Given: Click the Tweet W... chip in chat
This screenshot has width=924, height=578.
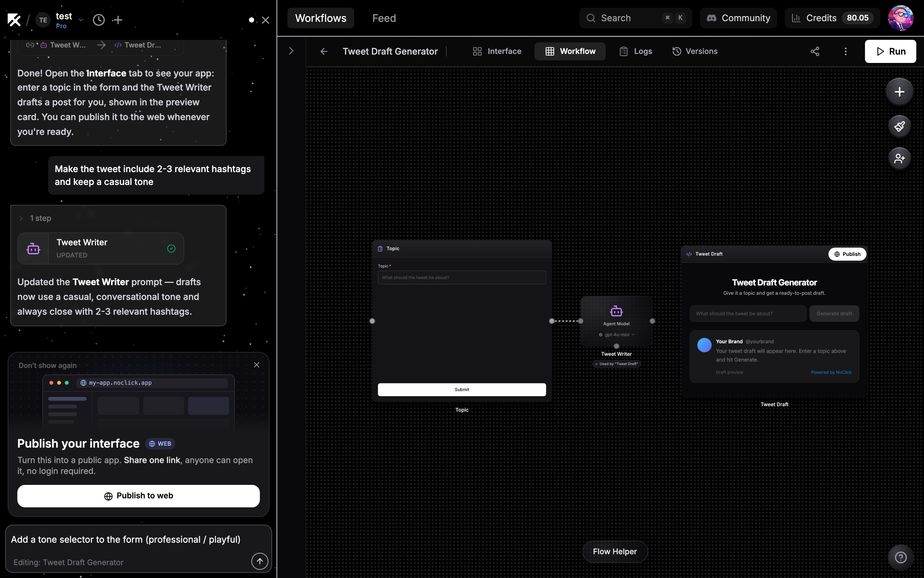Looking at the screenshot, I should click(64, 45).
